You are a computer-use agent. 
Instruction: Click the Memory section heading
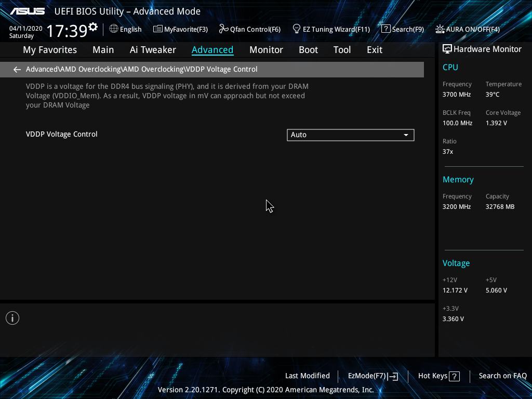coord(458,179)
